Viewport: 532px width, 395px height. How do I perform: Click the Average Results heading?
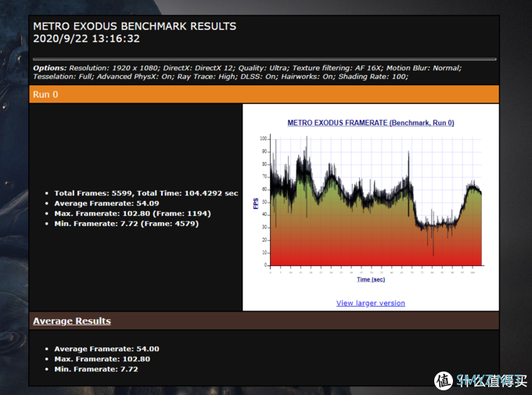click(x=72, y=321)
